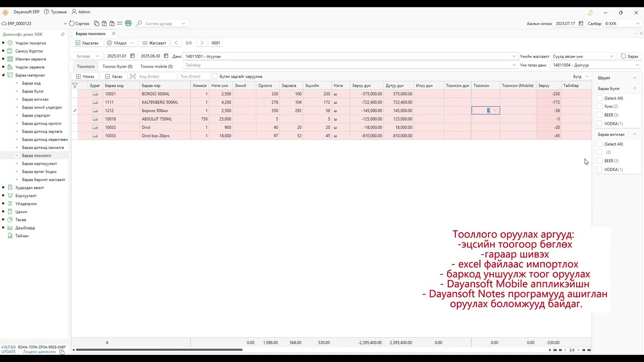644x362 pixels.
Task: Click the Жагсаалт list button
Action: pyautogui.click(x=154, y=43)
